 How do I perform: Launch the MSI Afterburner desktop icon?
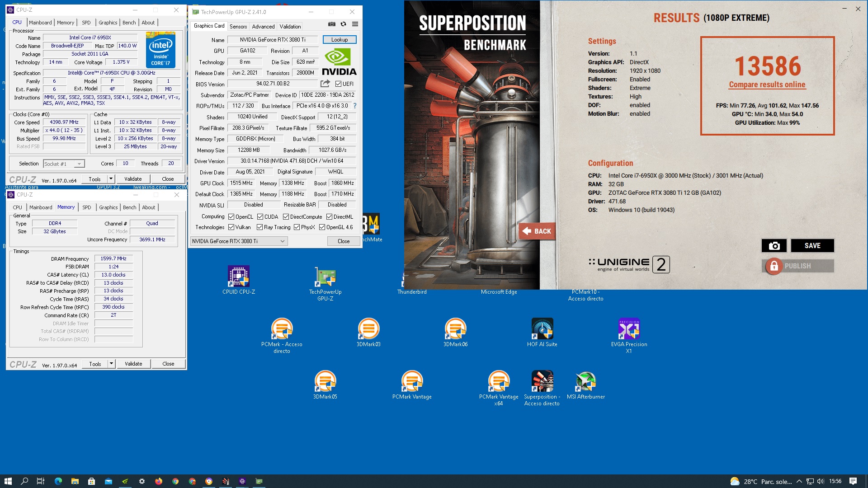pyautogui.click(x=585, y=385)
